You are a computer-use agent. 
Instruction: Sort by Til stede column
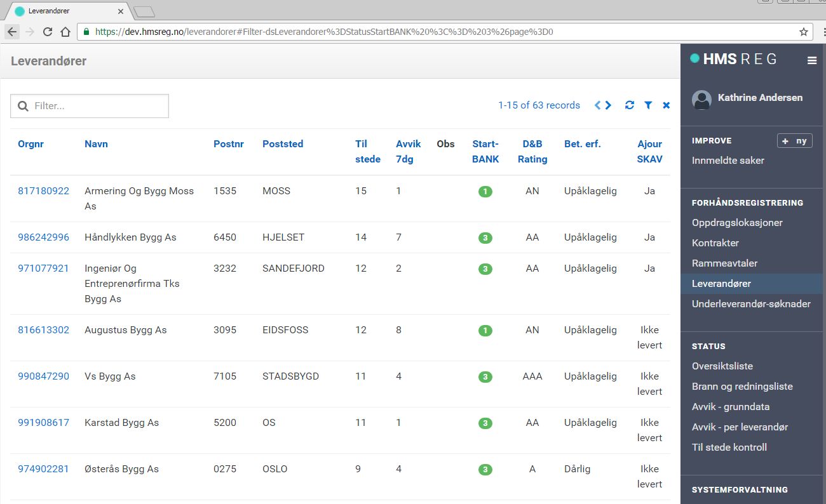pos(368,152)
